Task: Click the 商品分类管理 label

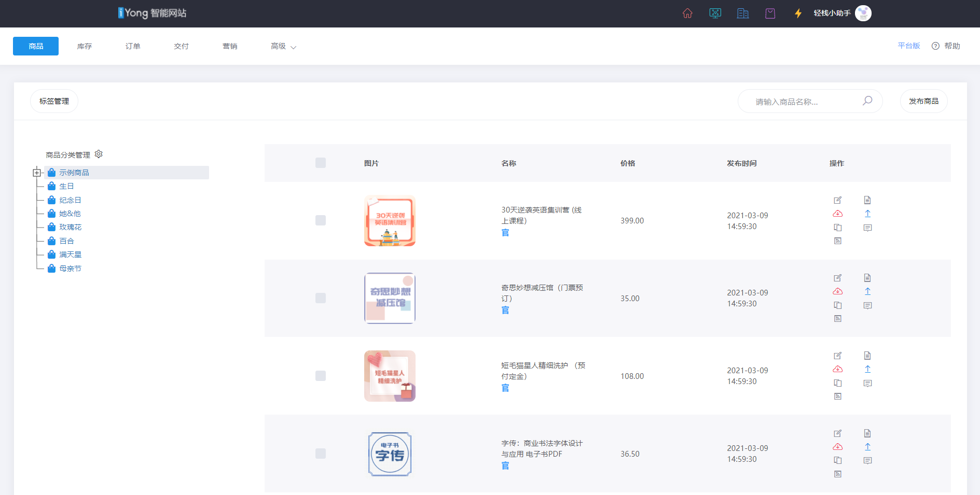Action: (x=68, y=155)
